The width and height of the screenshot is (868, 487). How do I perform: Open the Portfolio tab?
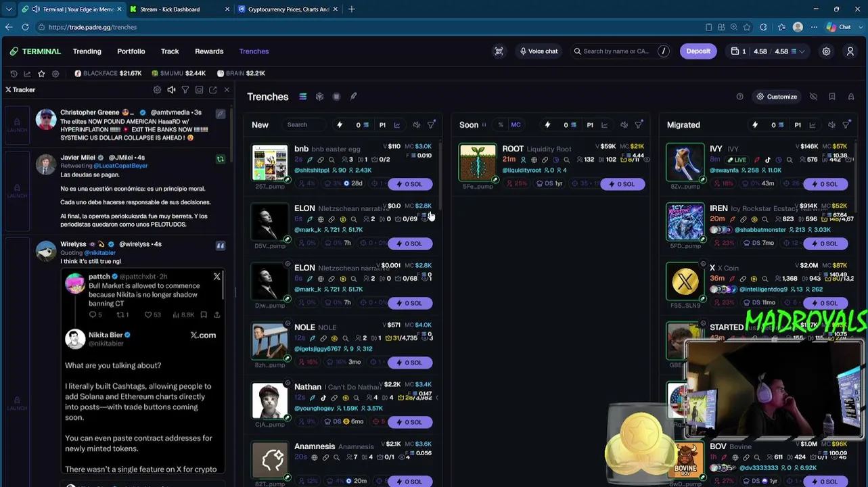pyautogui.click(x=131, y=51)
